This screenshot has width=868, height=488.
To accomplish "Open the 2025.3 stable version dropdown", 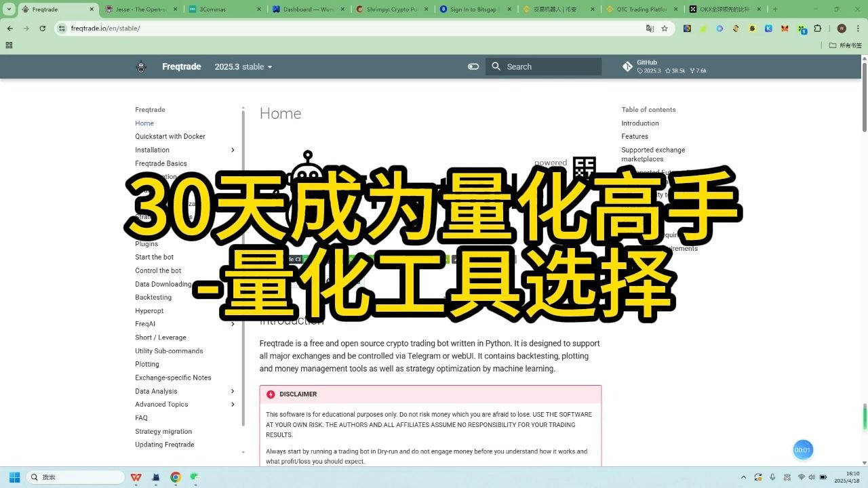I will coord(243,66).
